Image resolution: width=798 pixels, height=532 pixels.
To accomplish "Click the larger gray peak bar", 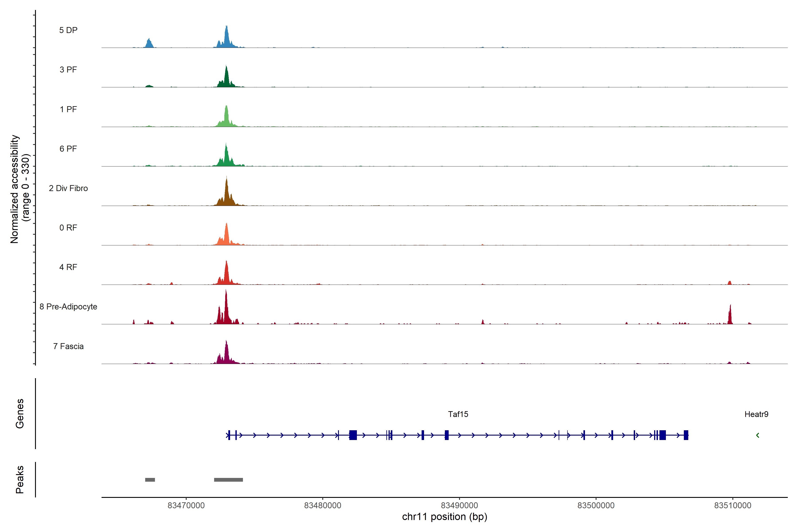I will [x=228, y=479].
